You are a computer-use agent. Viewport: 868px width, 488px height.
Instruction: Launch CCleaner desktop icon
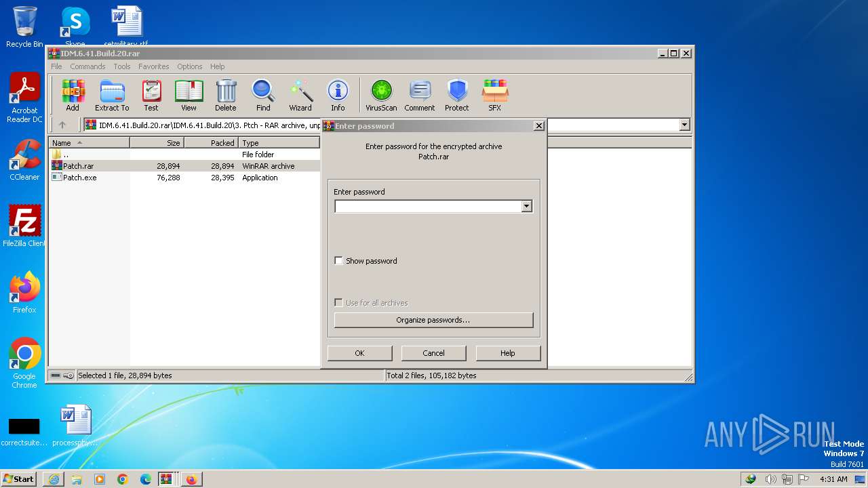coord(24,160)
